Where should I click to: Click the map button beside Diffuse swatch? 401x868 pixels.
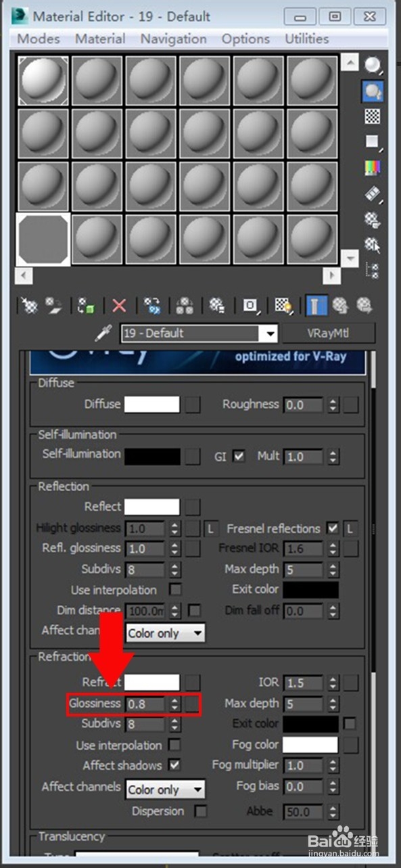193,405
